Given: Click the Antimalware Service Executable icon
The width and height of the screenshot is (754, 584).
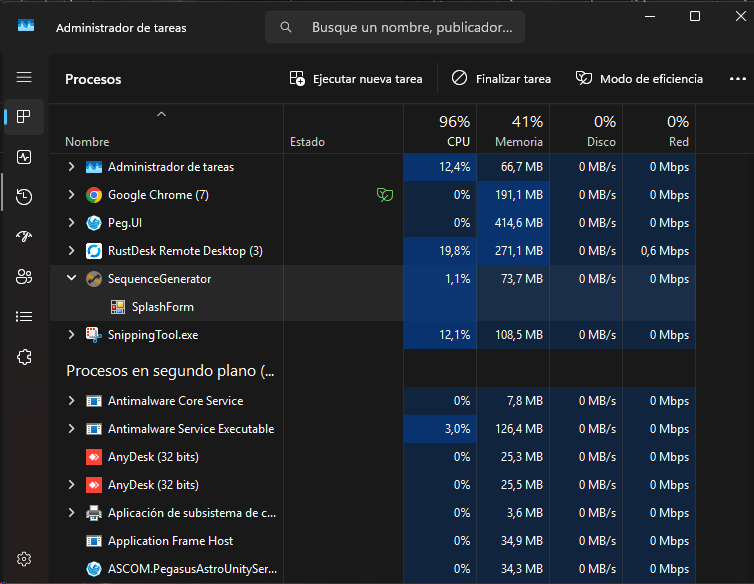Looking at the screenshot, I should pyautogui.click(x=94, y=429).
